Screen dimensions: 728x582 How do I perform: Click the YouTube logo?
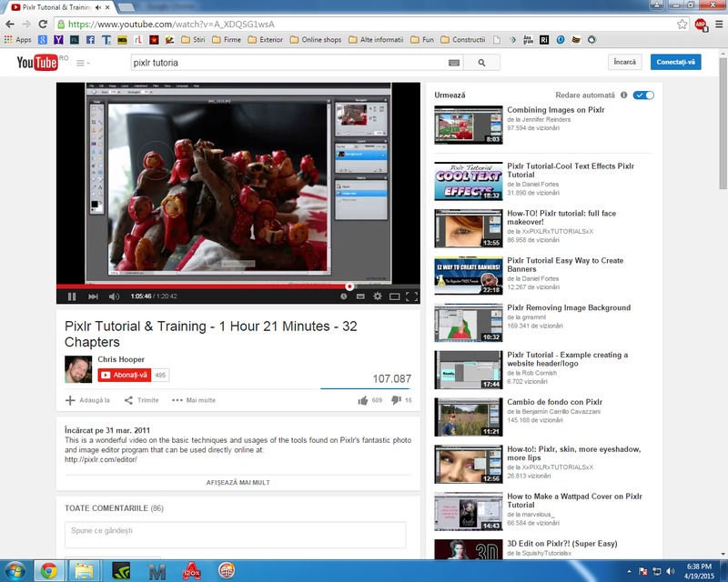(x=37, y=62)
